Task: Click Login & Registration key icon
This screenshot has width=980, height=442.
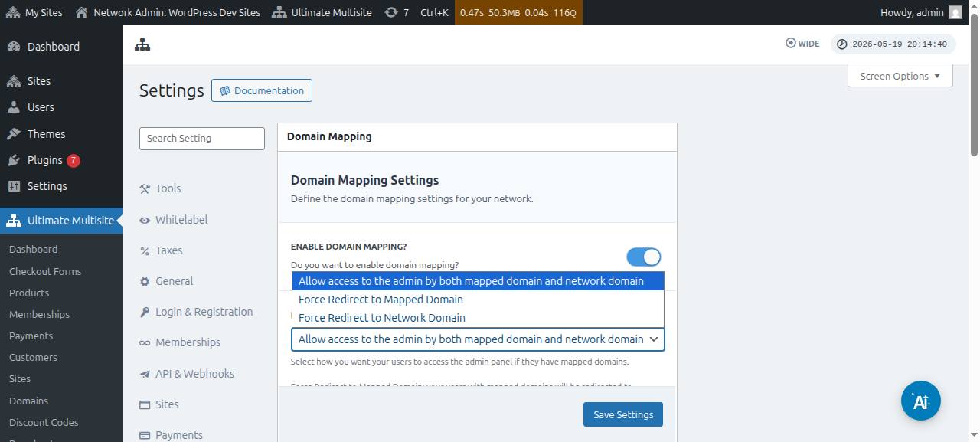Action: point(145,312)
